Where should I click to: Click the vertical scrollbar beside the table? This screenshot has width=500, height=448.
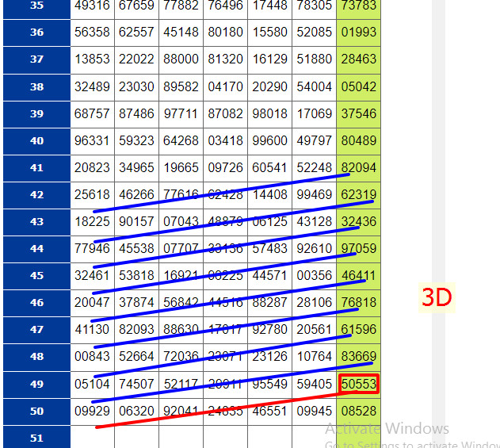(x=438, y=159)
